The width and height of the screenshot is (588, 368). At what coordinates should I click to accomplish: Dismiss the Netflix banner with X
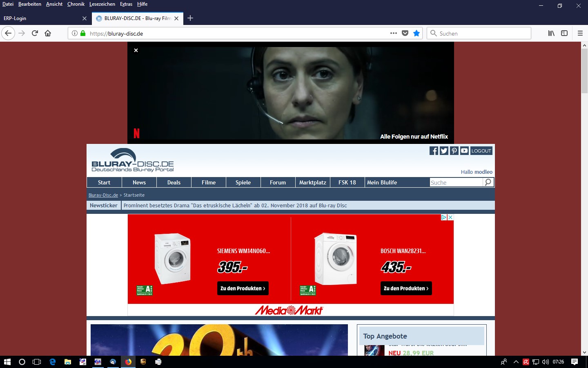click(136, 50)
